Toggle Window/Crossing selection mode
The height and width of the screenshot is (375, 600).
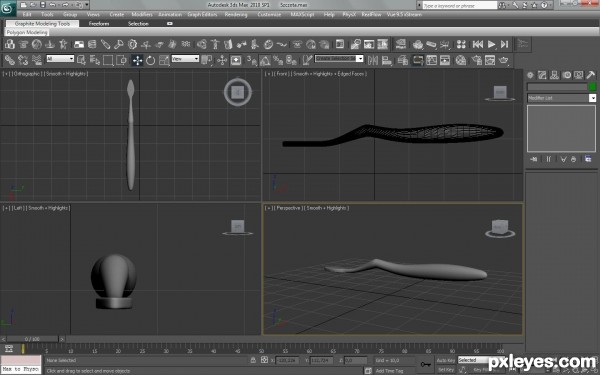point(121,60)
